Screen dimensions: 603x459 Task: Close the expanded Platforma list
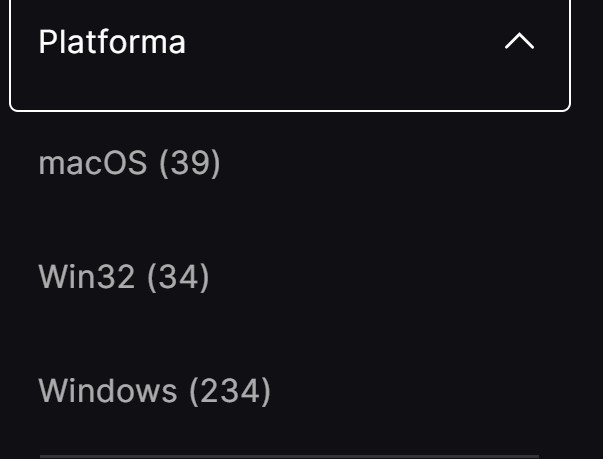[520, 42]
